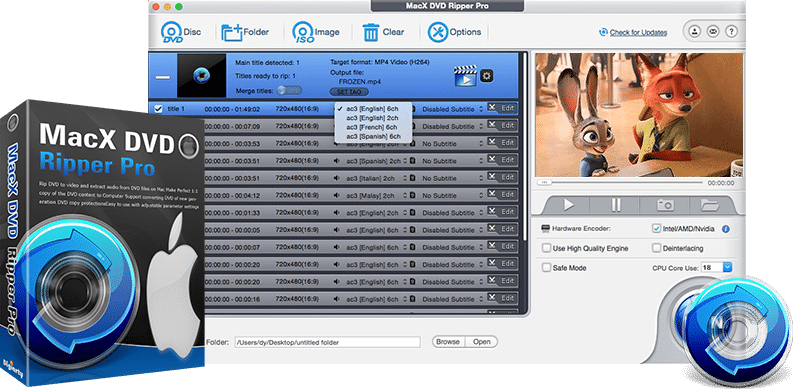Open the subtitle dropdown on the 00:01:33 row
The width and height of the screenshot is (793, 389).
pyautogui.click(x=453, y=213)
